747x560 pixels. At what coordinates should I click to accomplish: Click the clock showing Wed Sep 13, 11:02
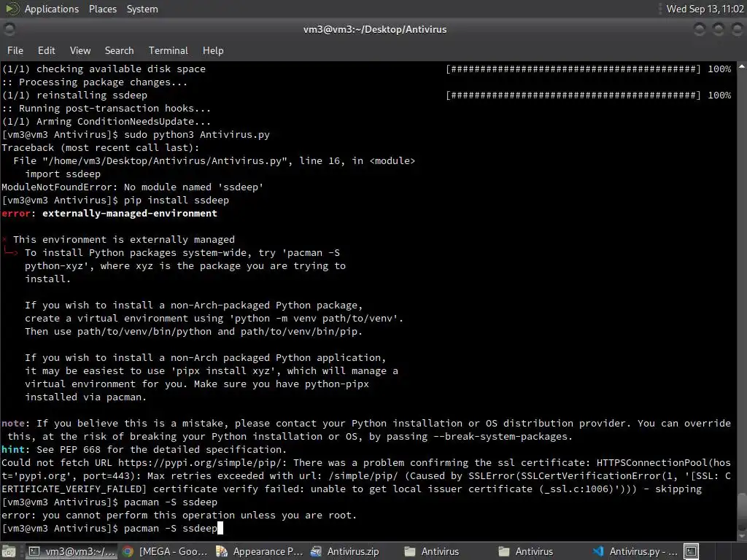pyautogui.click(x=705, y=9)
